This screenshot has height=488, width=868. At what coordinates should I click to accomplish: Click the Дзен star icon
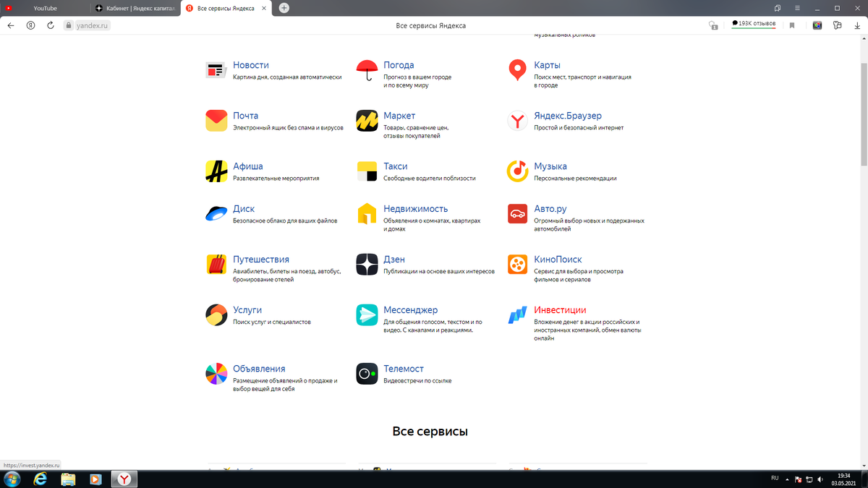367,265
